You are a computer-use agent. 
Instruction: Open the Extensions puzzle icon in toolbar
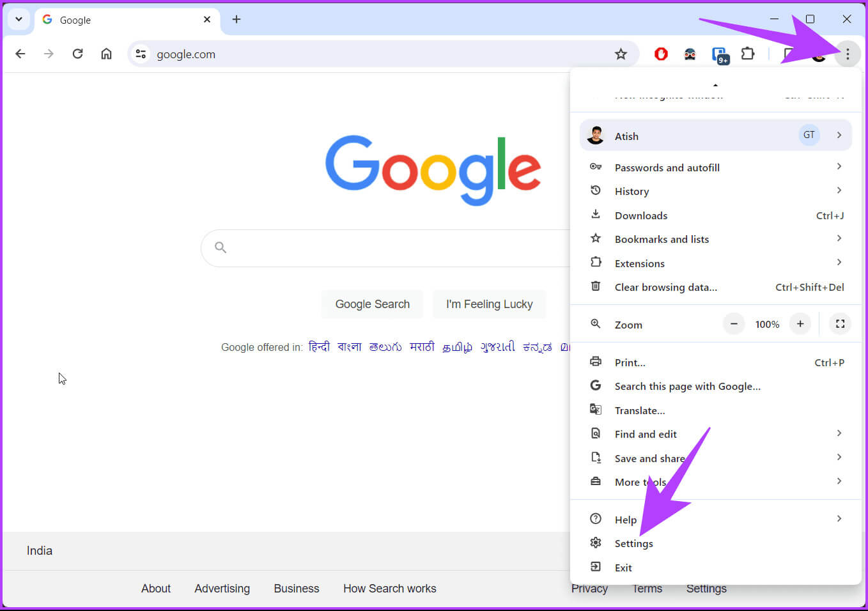tap(747, 54)
